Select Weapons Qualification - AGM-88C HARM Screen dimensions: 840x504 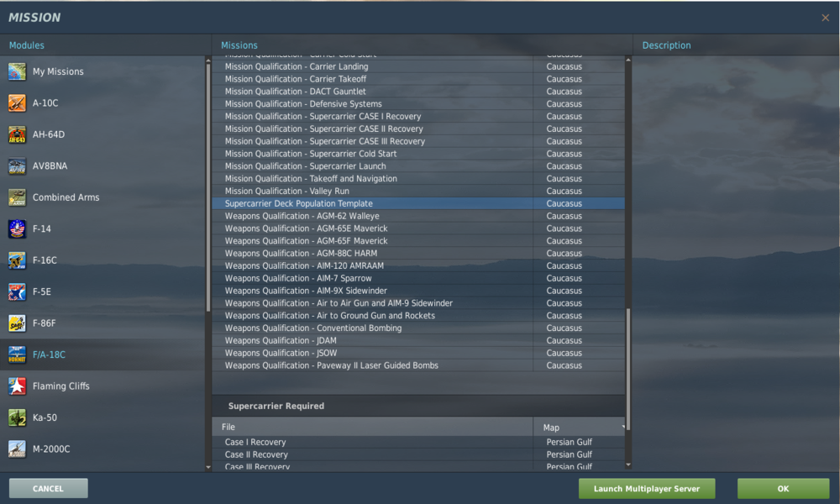[x=417, y=254]
